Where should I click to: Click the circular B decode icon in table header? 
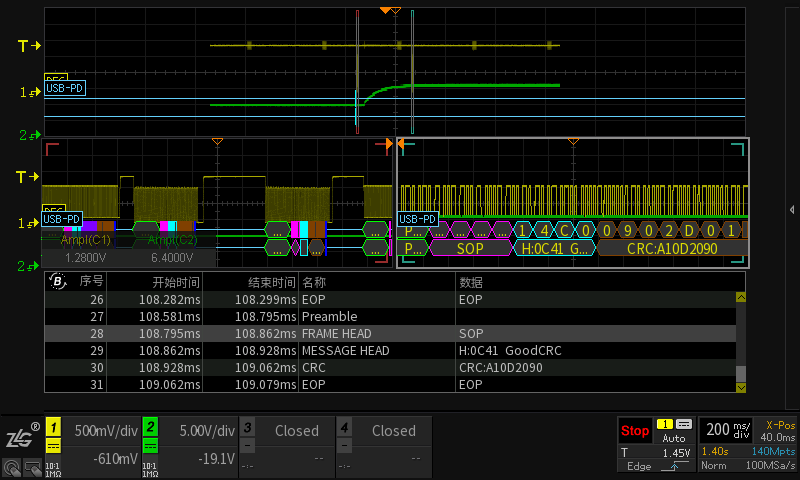58,282
